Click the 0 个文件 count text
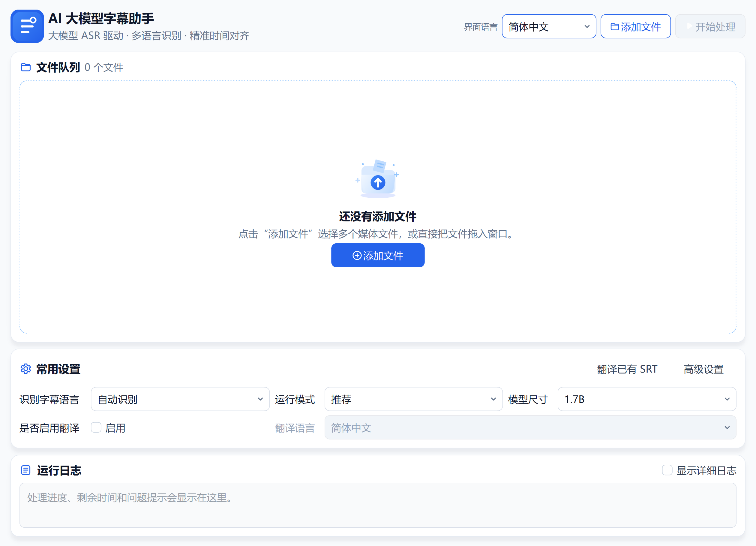 click(104, 68)
